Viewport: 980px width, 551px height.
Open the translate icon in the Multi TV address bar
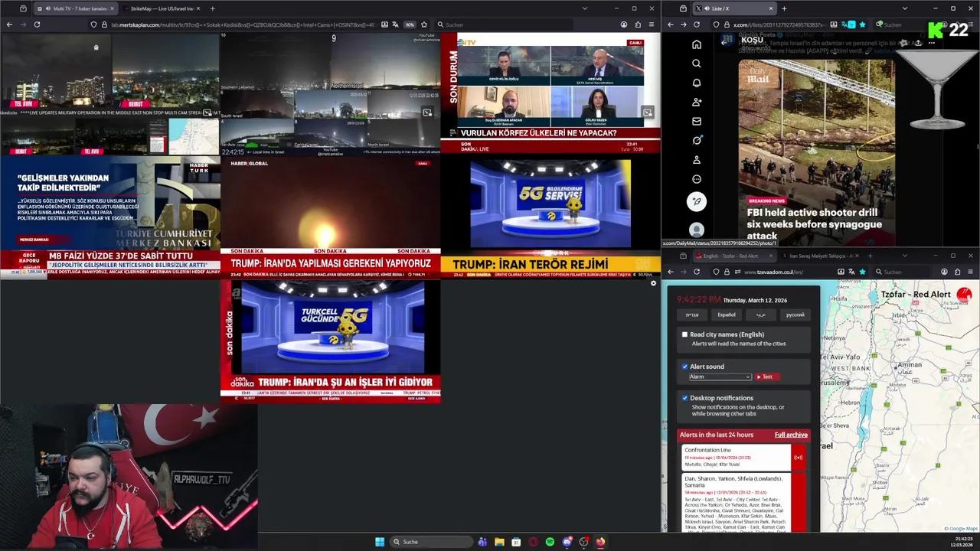(396, 24)
